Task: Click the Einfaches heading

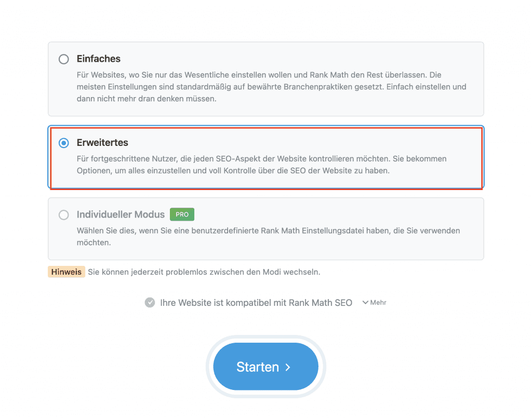Action: coord(99,59)
